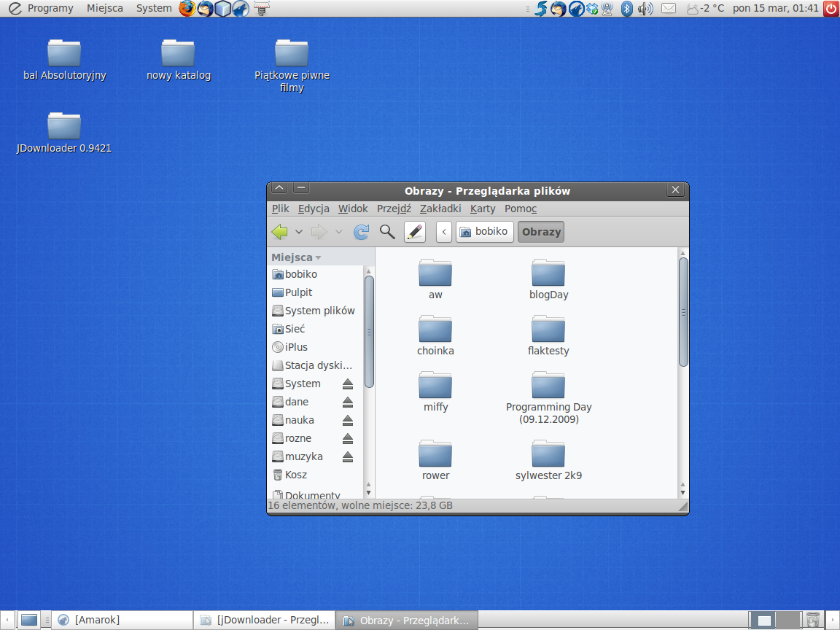Expand hidden path with left chevron button
840x630 pixels.
[x=444, y=232]
